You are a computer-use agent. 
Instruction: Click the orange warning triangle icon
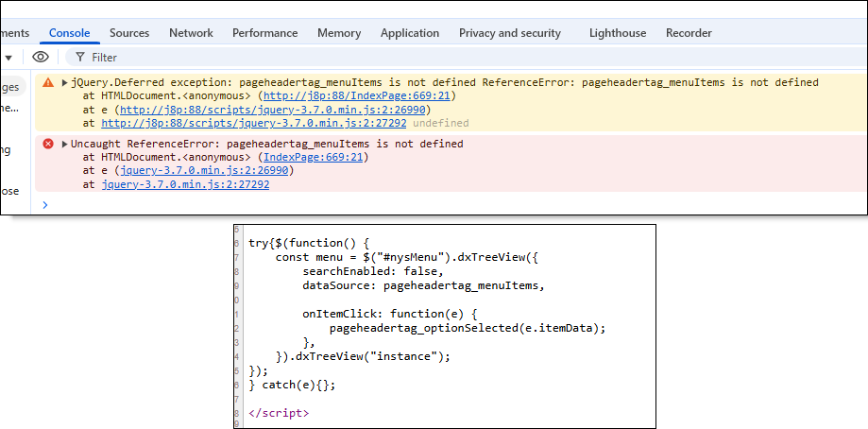point(48,82)
